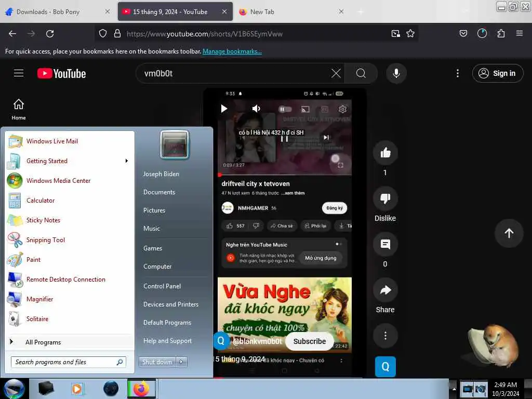Open Default Programs
Image resolution: width=532 pixels, height=399 pixels.
pyautogui.click(x=167, y=323)
